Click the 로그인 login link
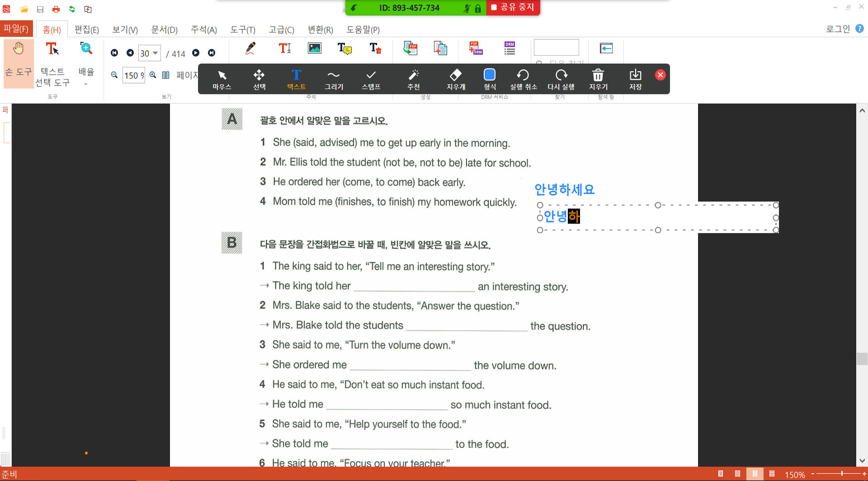The height and width of the screenshot is (481, 868). coord(838,29)
